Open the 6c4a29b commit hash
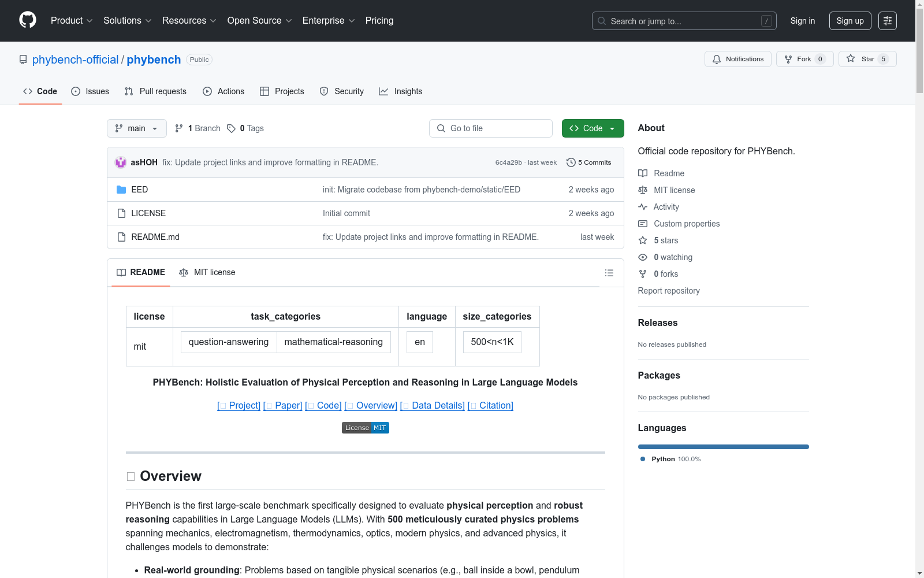The height and width of the screenshot is (578, 924). point(509,162)
